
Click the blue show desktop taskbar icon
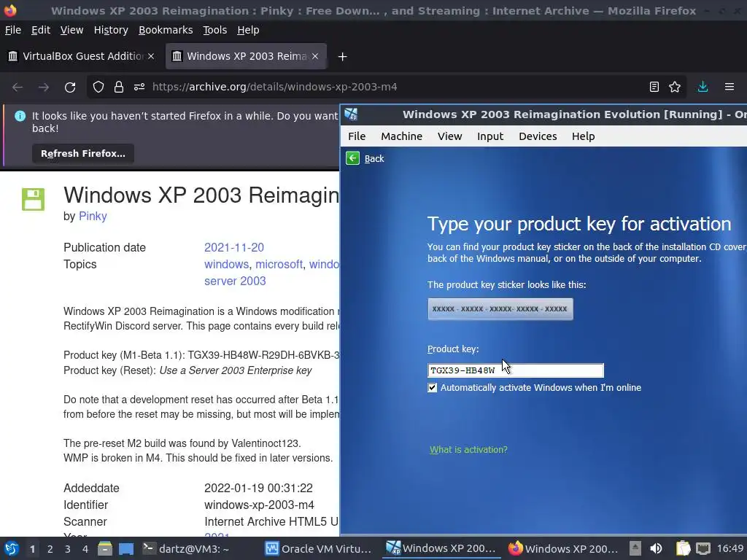tap(126, 548)
